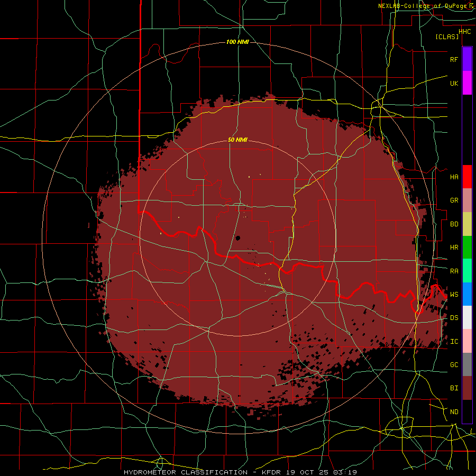Click the HR legend label
476x476 pixels.
(454, 248)
